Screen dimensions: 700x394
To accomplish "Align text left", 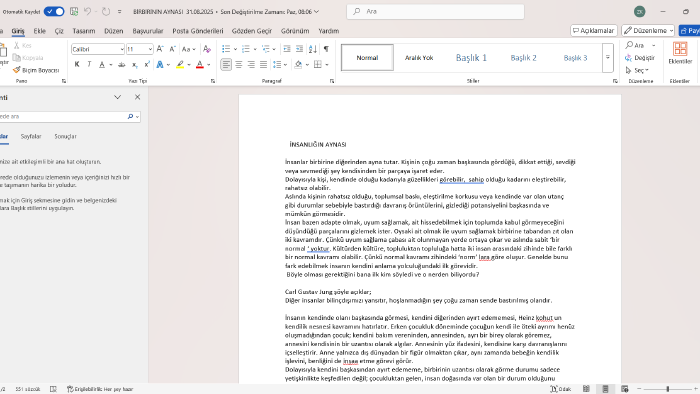I will [226, 65].
